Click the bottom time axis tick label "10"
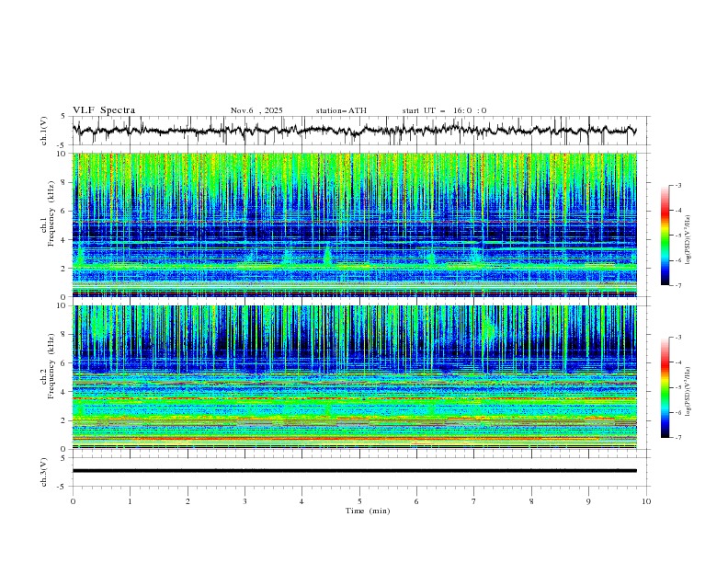 point(646,501)
